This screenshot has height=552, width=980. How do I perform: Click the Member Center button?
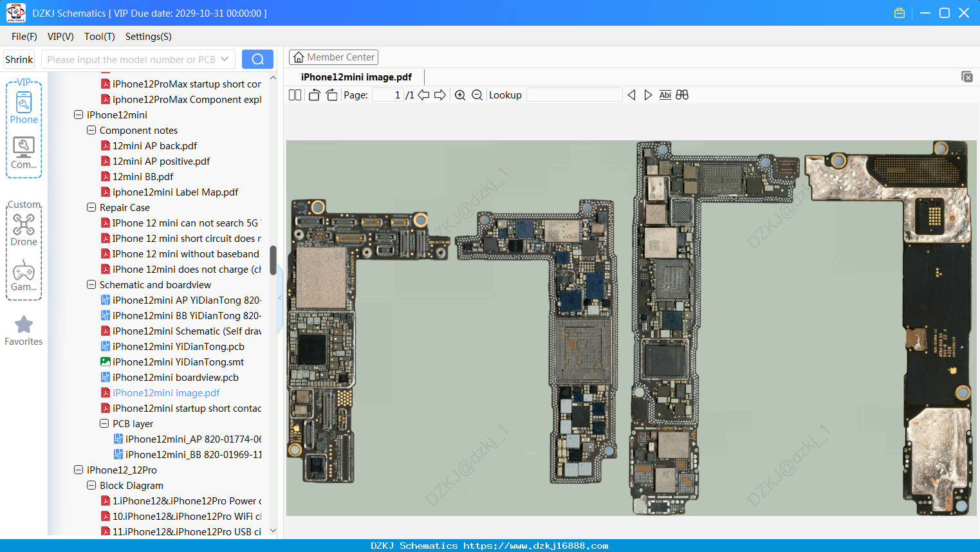point(333,57)
